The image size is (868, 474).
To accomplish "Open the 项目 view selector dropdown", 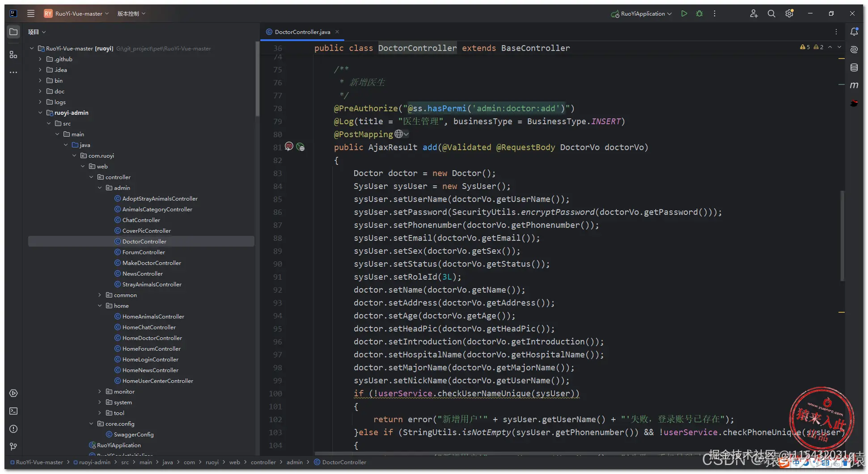I will coord(37,32).
